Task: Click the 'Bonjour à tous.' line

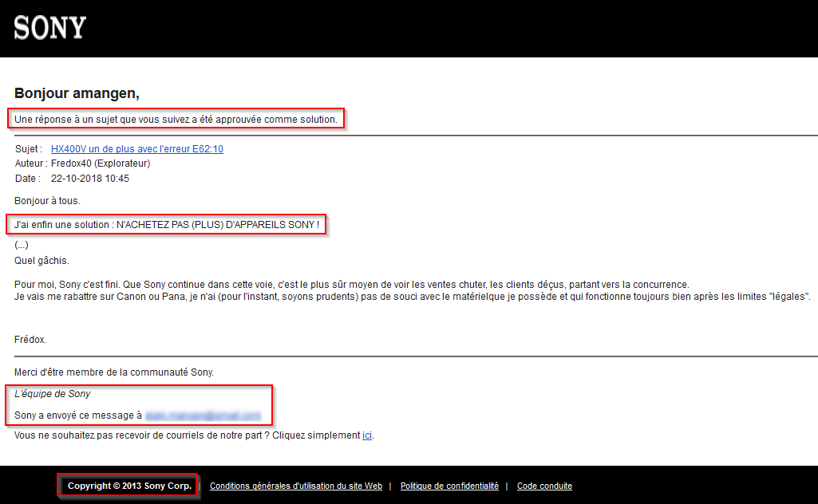Action: point(47,201)
